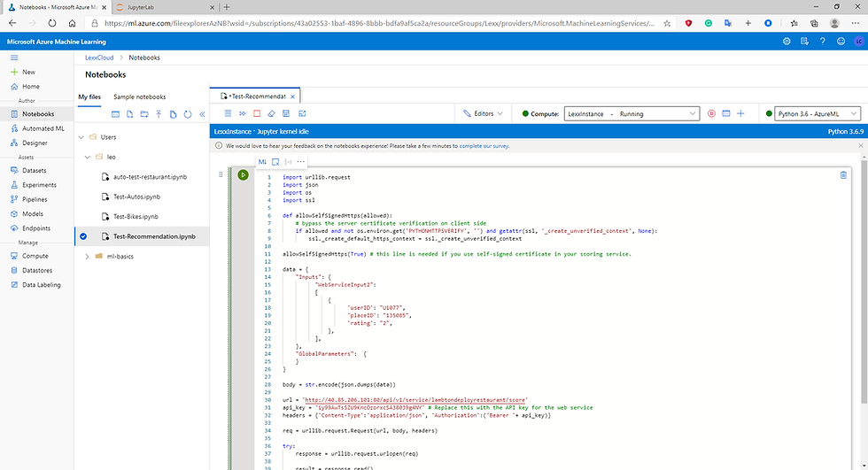Stop the compute instance with the red icon
This screenshot has height=470, width=868.
711,113
